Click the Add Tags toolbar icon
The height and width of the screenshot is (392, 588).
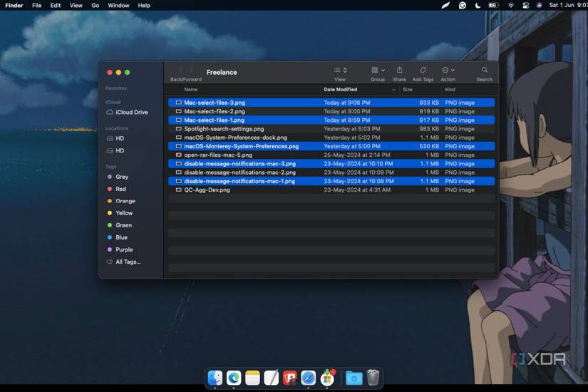[423, 70]
